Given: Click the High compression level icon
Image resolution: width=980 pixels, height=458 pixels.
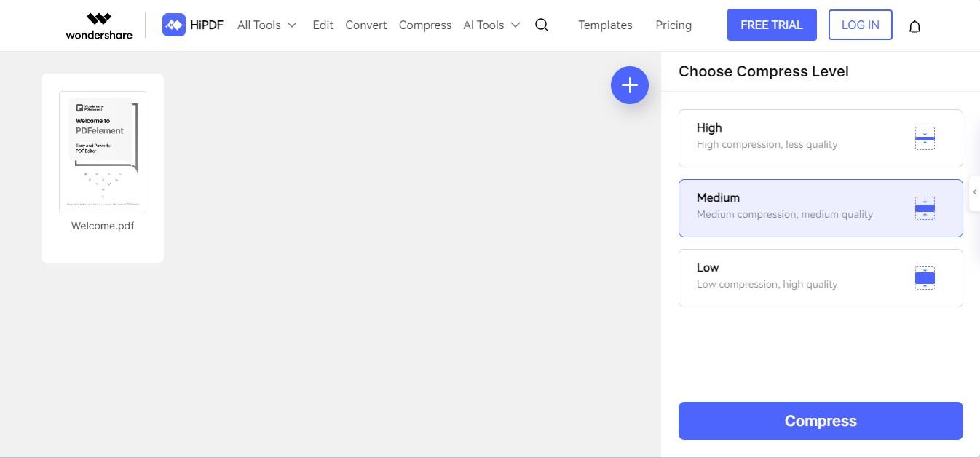Looking at the screenshot, I should point(925,138).
